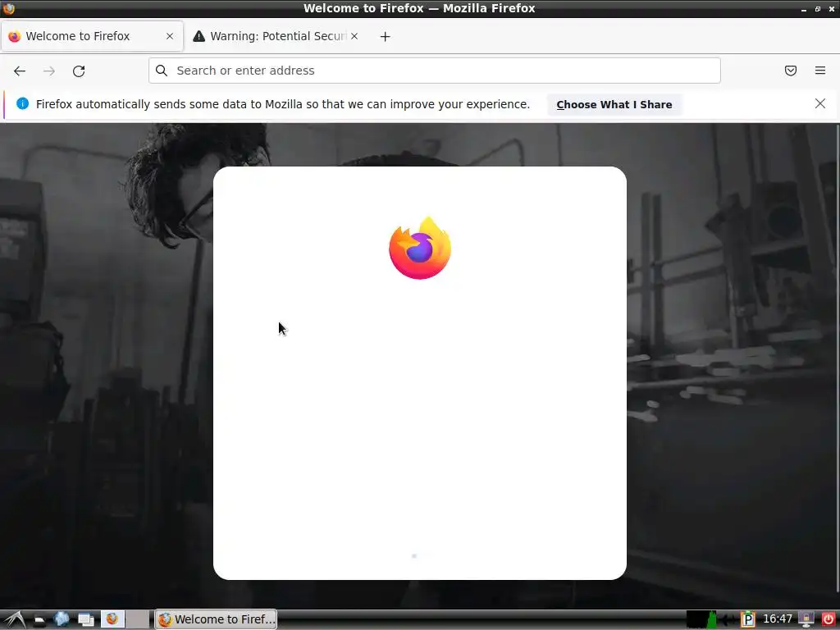
Task: Close the Warning: Potential Security tab
Action: point(354,36)
